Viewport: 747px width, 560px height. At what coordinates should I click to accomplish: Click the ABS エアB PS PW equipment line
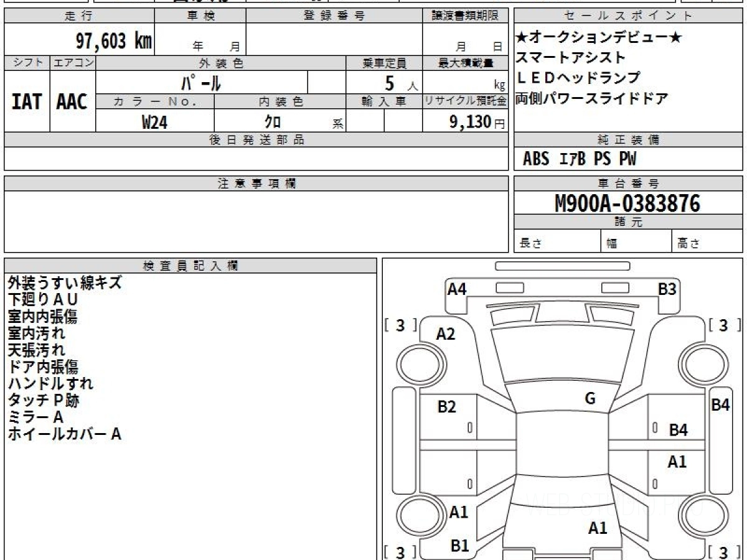(x=580, y=159)
